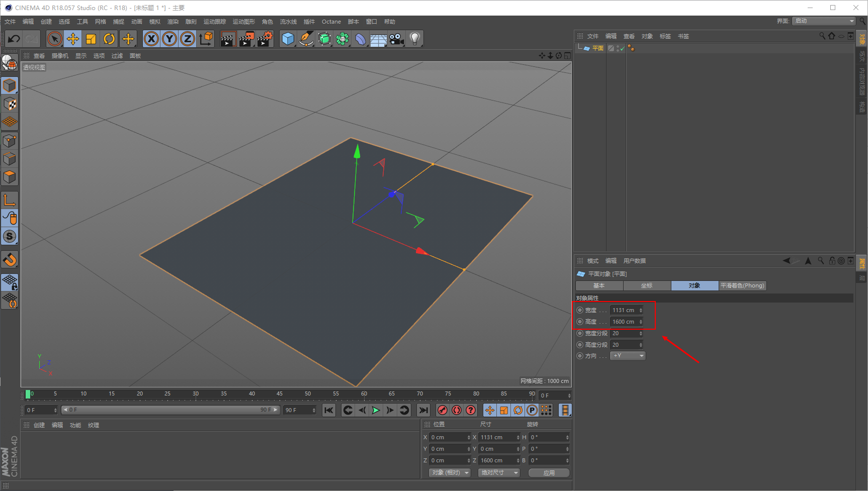Switch to the 平滑着色(Phong) tab
868x491 pixels.
point(742,285)
